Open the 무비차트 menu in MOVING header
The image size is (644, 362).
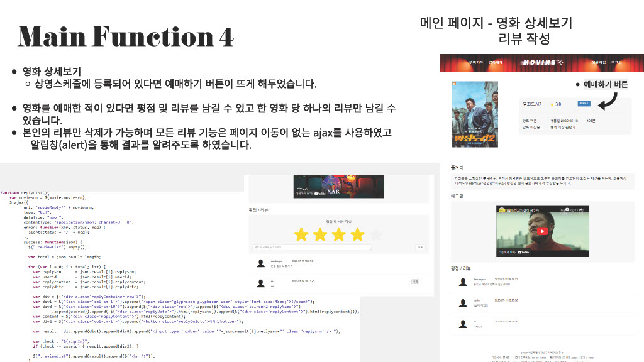(476, 62)
